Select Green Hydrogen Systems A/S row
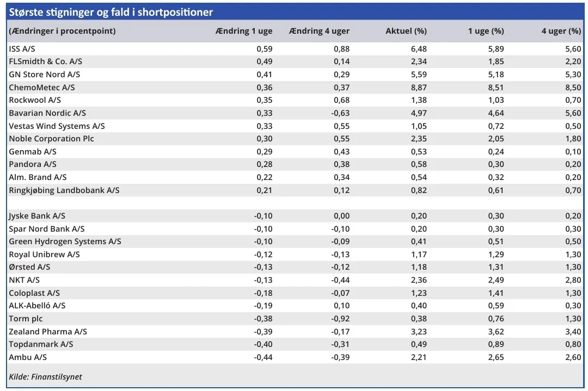Image resolution: width=588 pixels, height=391 pixels. click(x=65, y=241)
